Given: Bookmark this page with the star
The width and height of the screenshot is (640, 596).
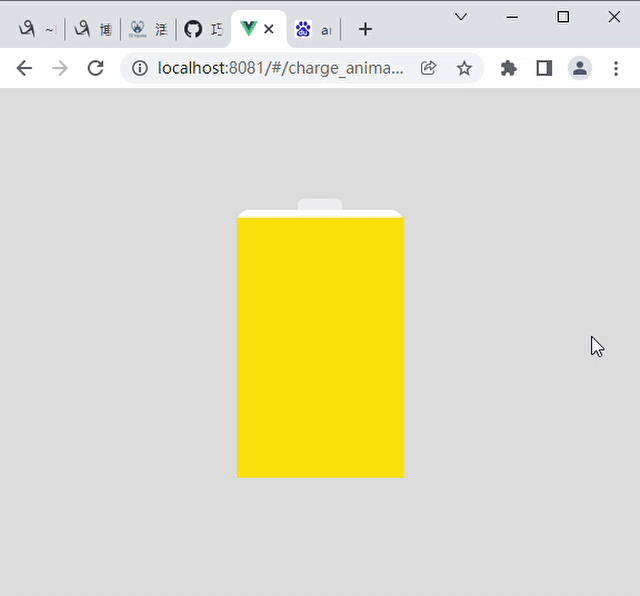Looking at the screenshot, I should [x=464, y=68].
